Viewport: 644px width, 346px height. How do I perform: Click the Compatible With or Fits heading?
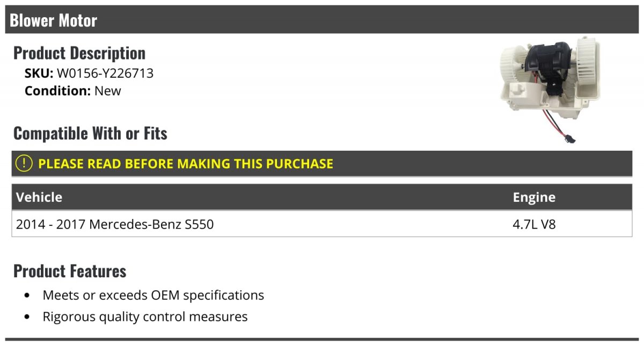90,133
